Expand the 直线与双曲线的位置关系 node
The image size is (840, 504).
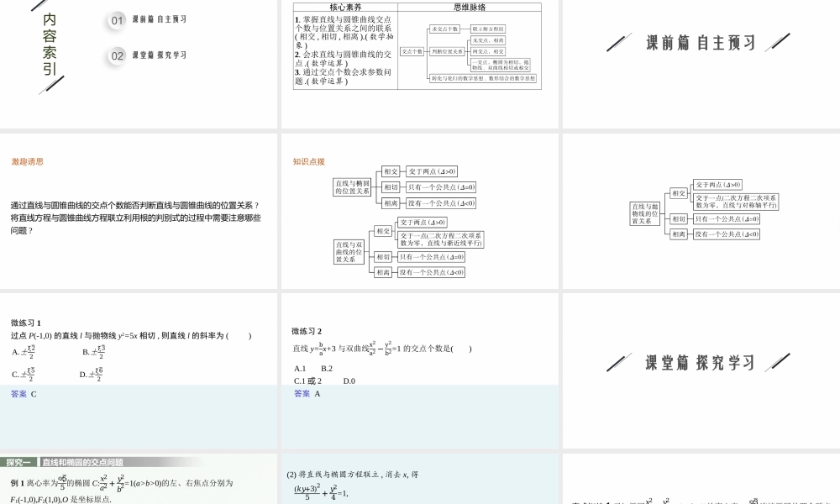[x=351, y=249]
